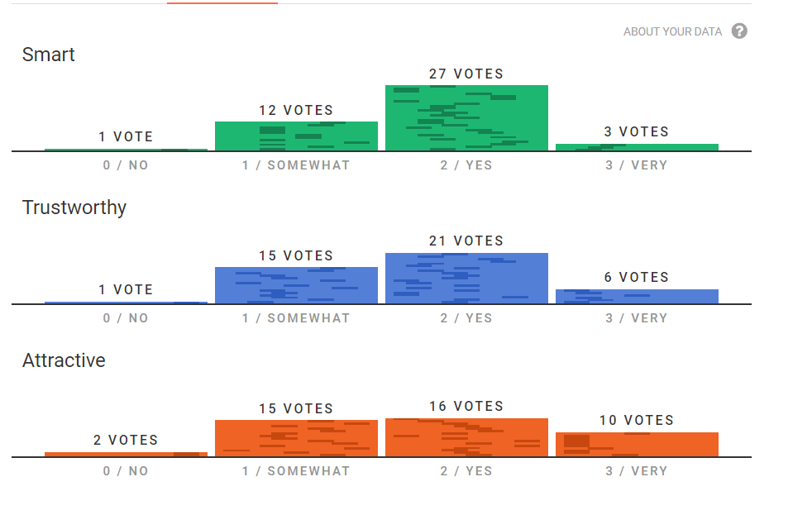Select the active tab with red underline
This screenshot has width=812, height=515.
[222, 3]
